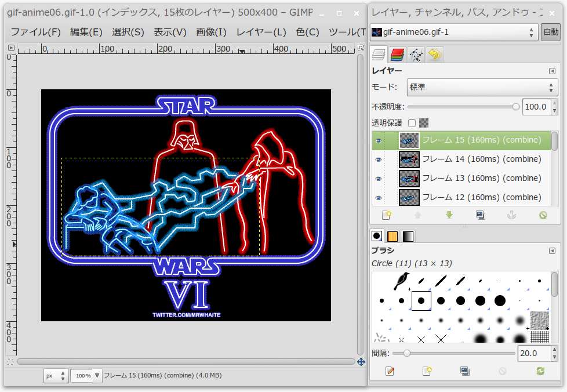This screenshot has width=567, height=392.
Task: Enable the 透明保護 lock checkbox
Action: 412,123
